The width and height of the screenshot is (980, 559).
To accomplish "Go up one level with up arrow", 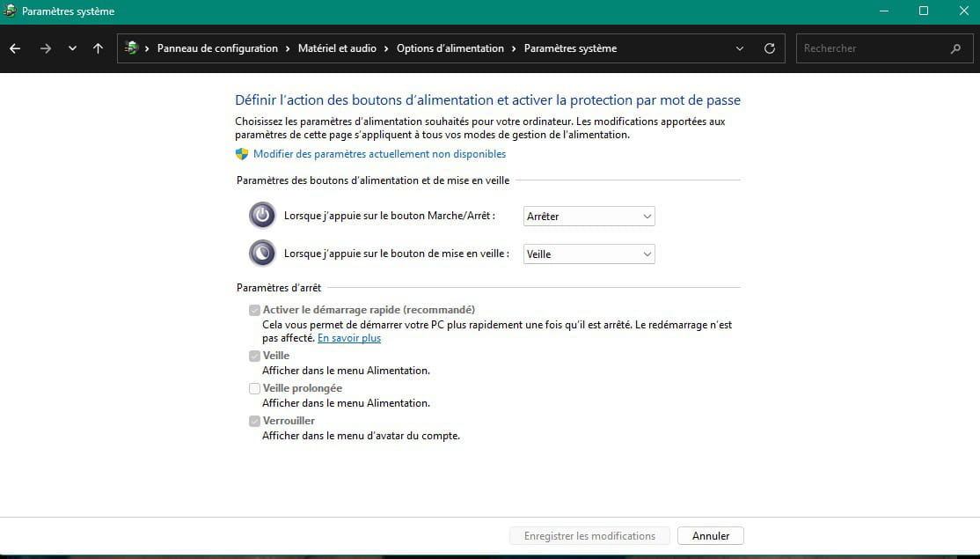I will (x=99, y=48).
